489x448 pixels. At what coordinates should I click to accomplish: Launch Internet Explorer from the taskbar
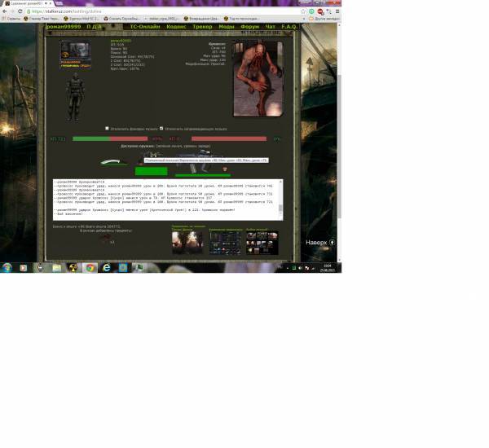point(106,267)
